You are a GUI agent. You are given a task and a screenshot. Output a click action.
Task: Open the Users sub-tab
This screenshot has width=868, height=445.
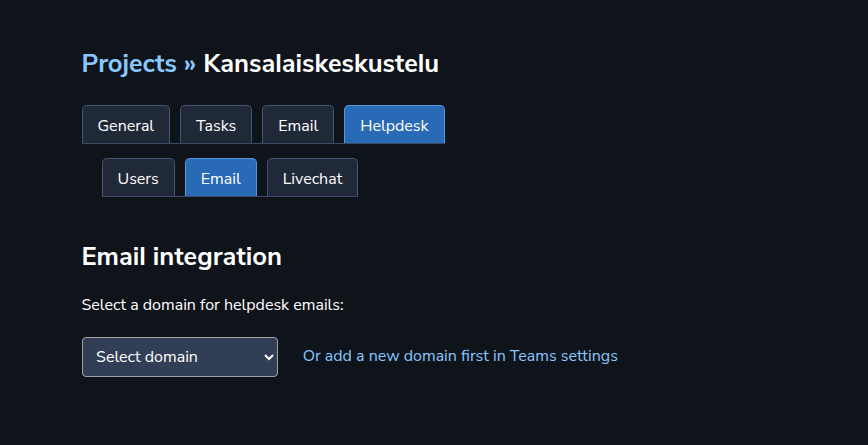coord(138,178)
